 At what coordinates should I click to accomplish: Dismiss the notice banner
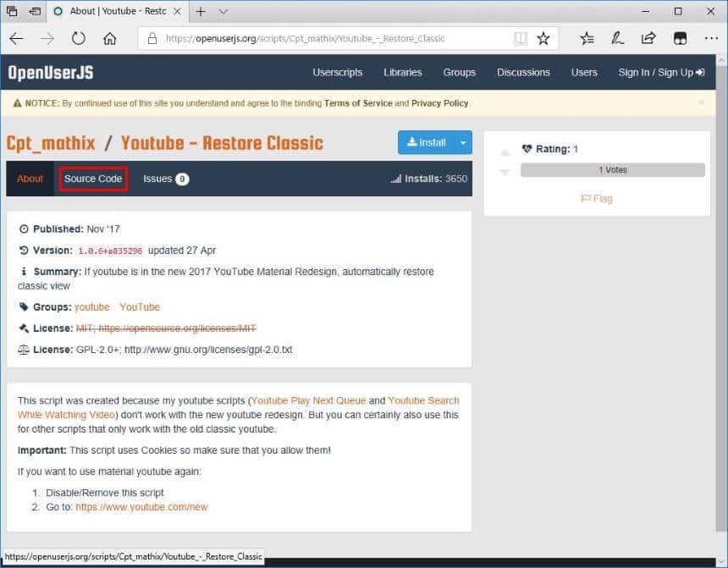(702, 102)
